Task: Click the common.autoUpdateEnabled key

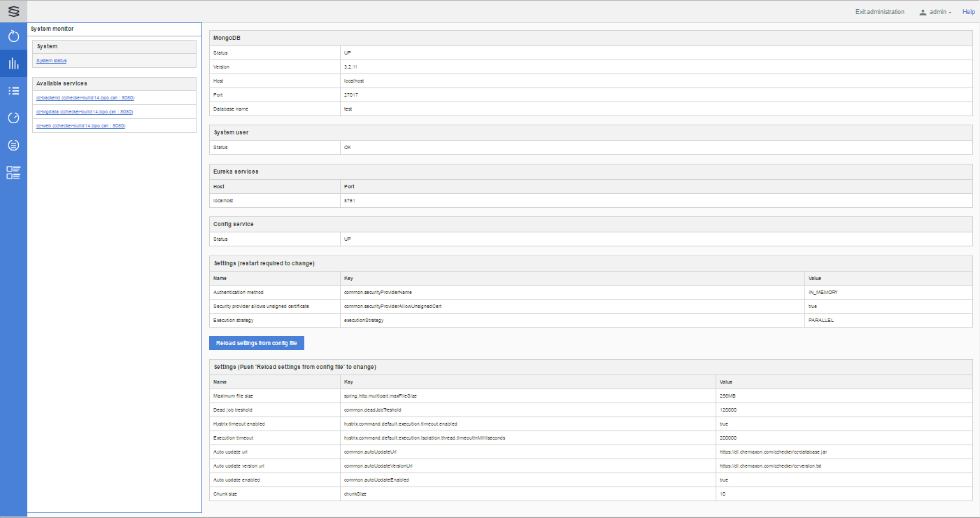Action: click(376, 479)
